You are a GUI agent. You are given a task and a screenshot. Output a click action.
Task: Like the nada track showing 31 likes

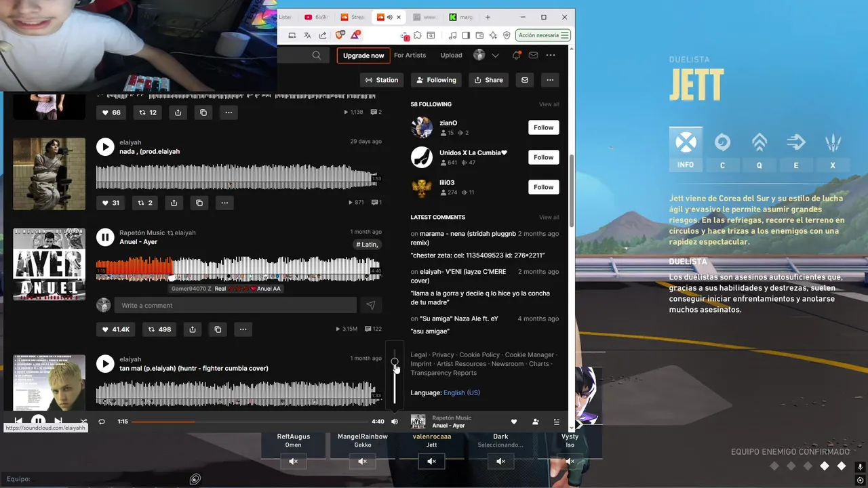111,203
